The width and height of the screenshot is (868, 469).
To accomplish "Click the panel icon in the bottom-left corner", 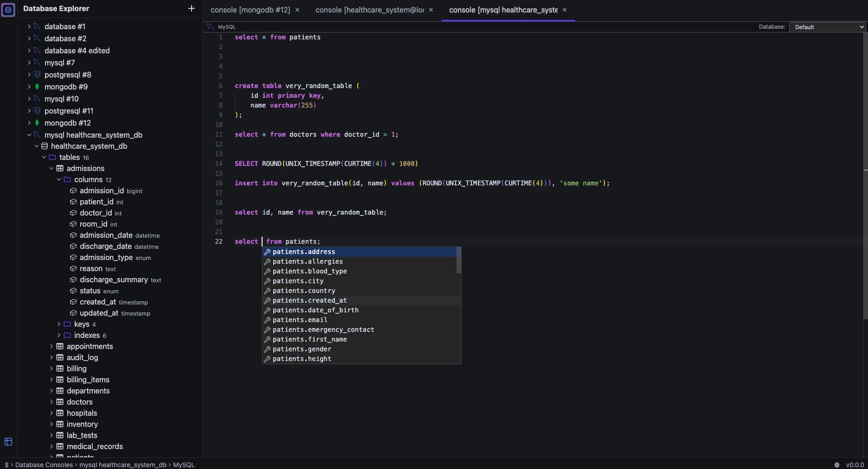I will click(x=8, y=442).
